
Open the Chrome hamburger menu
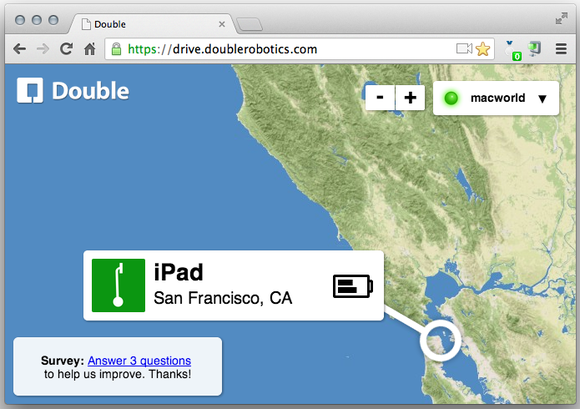[561, 49]
